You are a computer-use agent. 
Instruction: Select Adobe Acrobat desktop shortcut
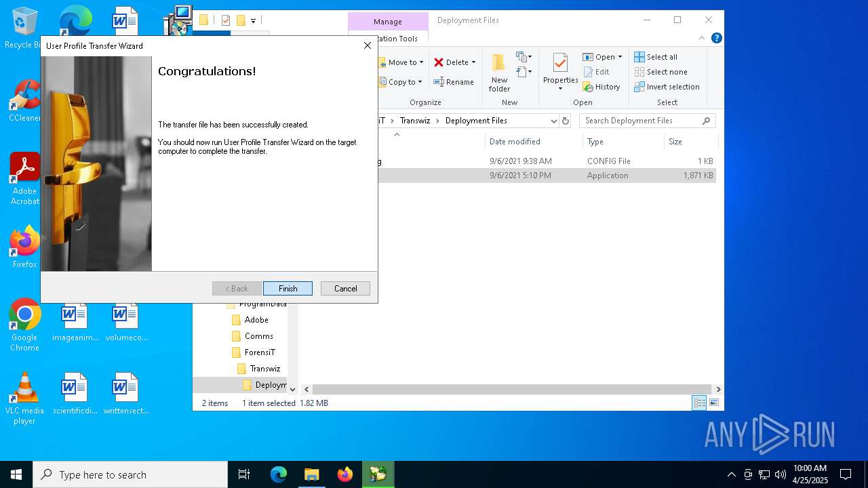24,179
